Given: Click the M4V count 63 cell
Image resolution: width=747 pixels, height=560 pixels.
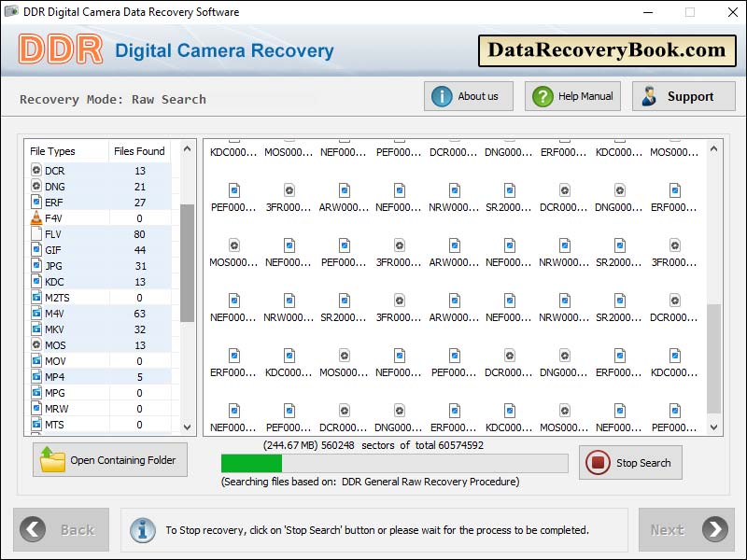Looking at the screenshot, I should (139, 314).
